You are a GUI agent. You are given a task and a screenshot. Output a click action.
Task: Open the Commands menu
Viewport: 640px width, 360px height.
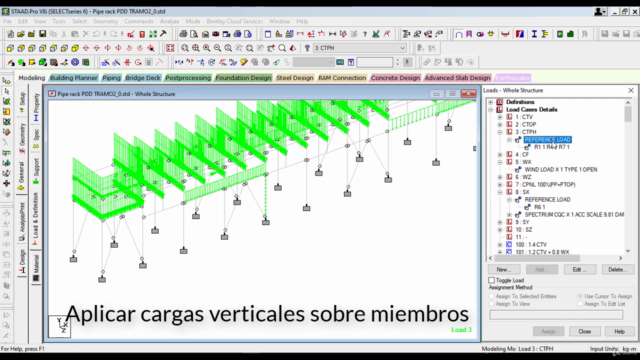pos(139,21)
